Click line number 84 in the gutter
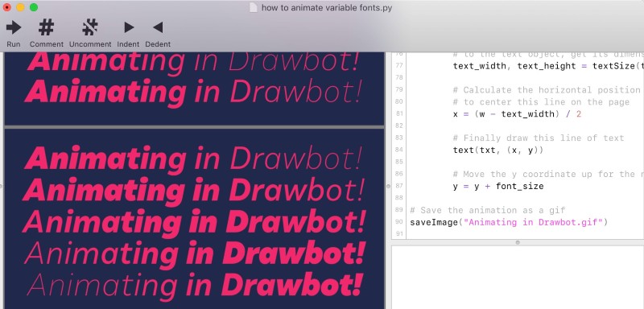Screen dimensions: 644x309 pyautogui.click(x=398, y=150)
